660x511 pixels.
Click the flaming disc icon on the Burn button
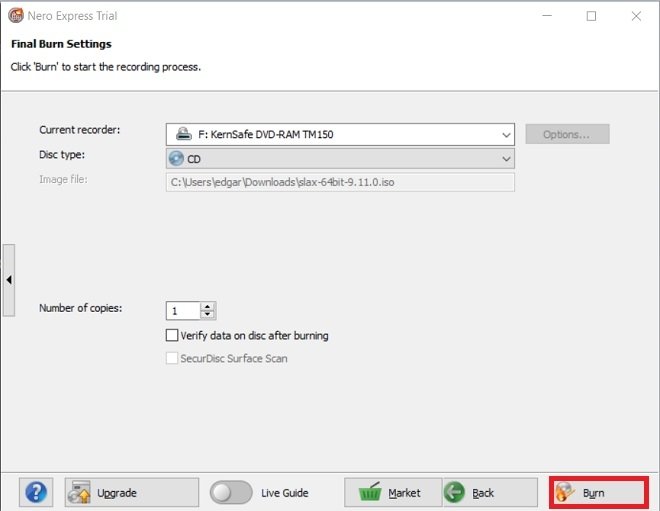[565, 492]
